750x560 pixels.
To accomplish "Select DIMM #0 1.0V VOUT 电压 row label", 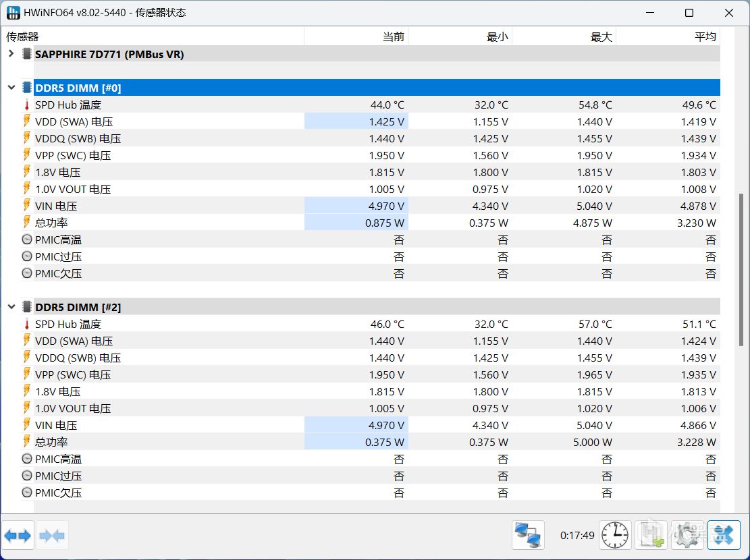I will (73, 189).
